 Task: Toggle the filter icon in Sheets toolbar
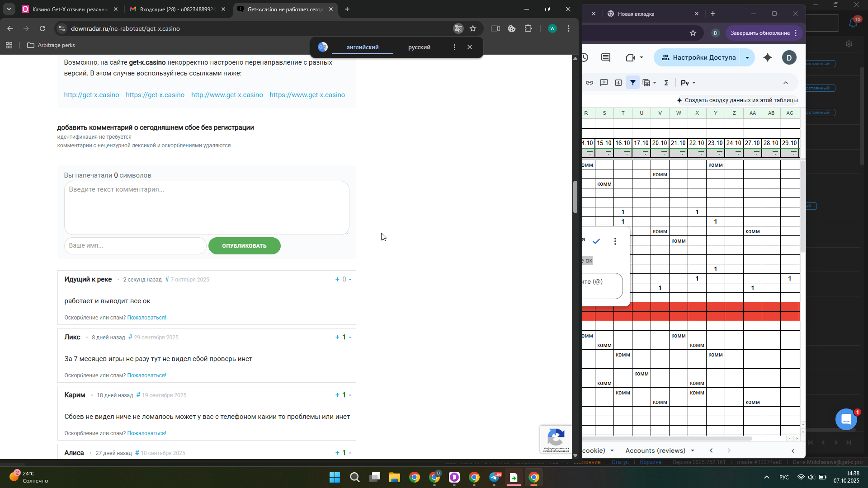[x=633, y=83]
